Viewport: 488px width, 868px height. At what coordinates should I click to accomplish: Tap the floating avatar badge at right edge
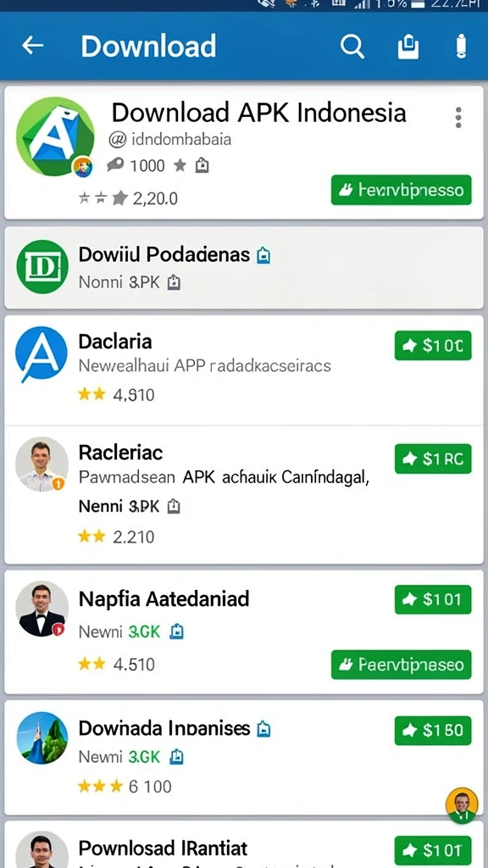[462, 804]
